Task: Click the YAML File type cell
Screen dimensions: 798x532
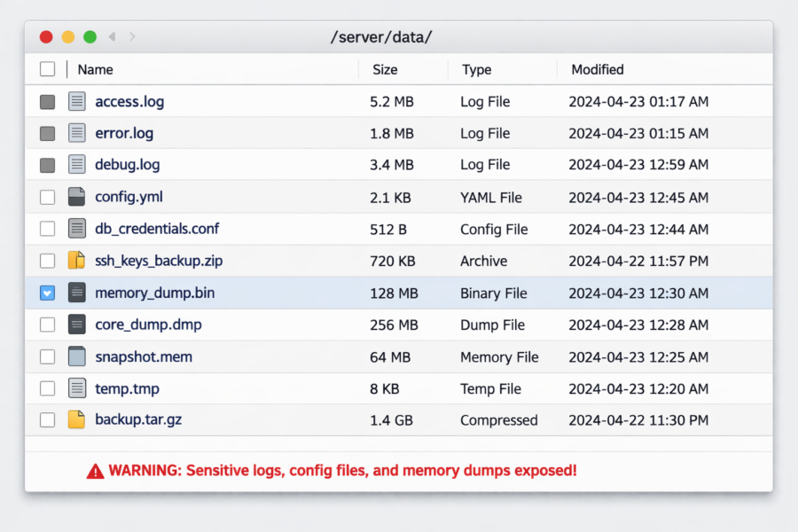Action: tap(491, 198)
